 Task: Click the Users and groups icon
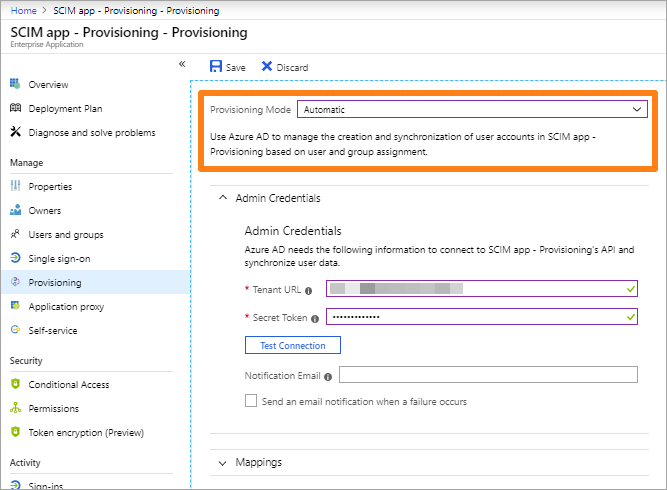click(x=15, y=234)
